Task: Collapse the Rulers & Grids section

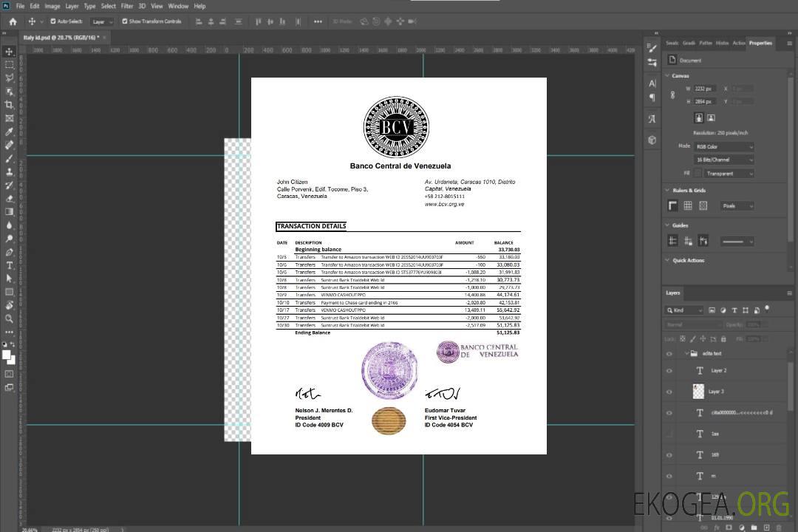Action: (x=667, y=190)
